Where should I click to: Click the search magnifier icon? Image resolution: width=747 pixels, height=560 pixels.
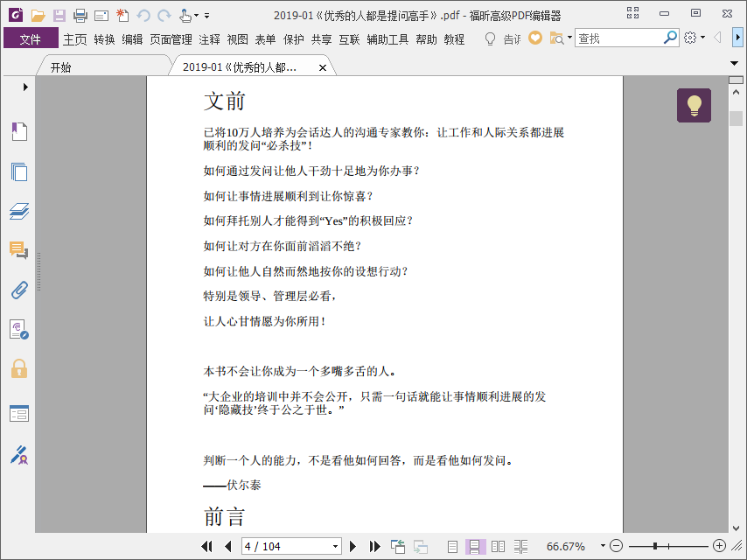pyautogui.click(x=670, y=37)
